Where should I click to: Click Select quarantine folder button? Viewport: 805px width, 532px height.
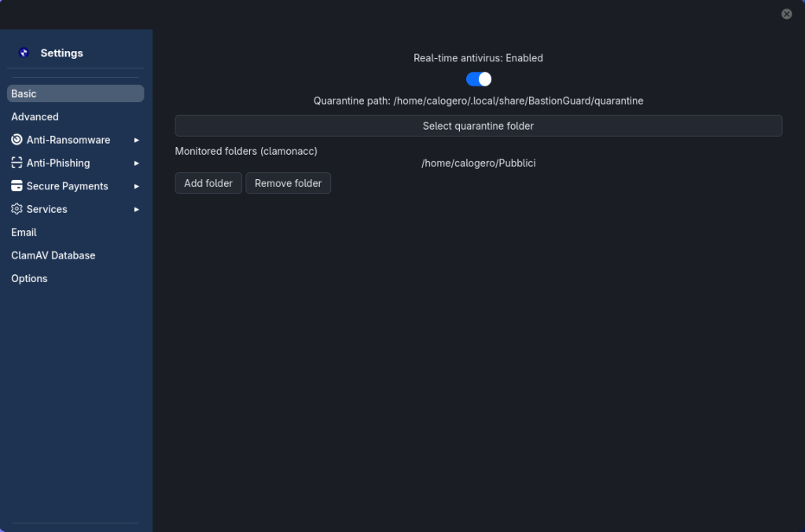[x=479, y=126]
